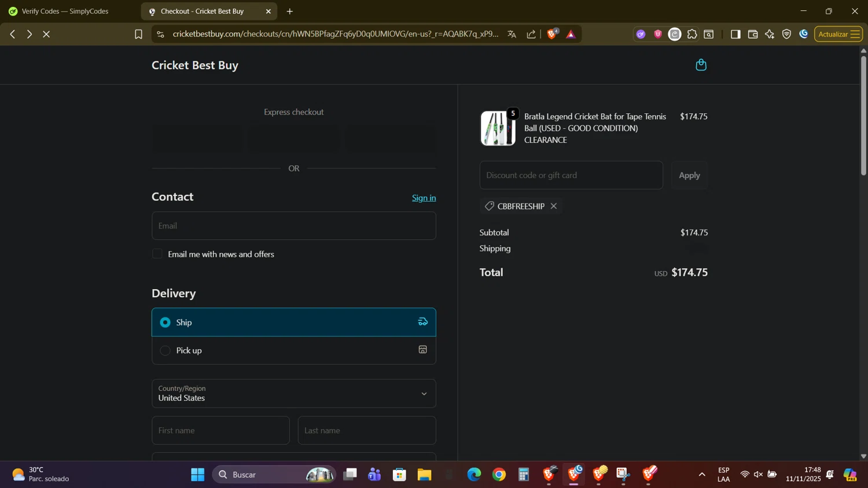868x488 pixels.
Task: Click the Bratla cricket bat product thumbnail
Action: coord(498,128)
